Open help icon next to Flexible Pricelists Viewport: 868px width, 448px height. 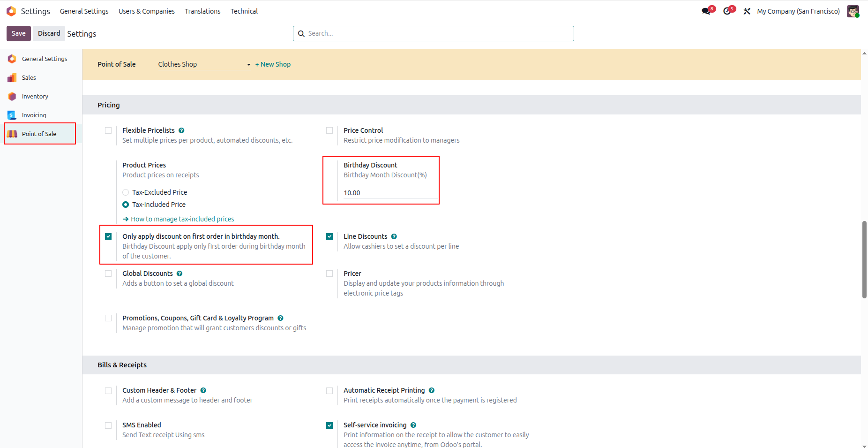tap(181, 130)
